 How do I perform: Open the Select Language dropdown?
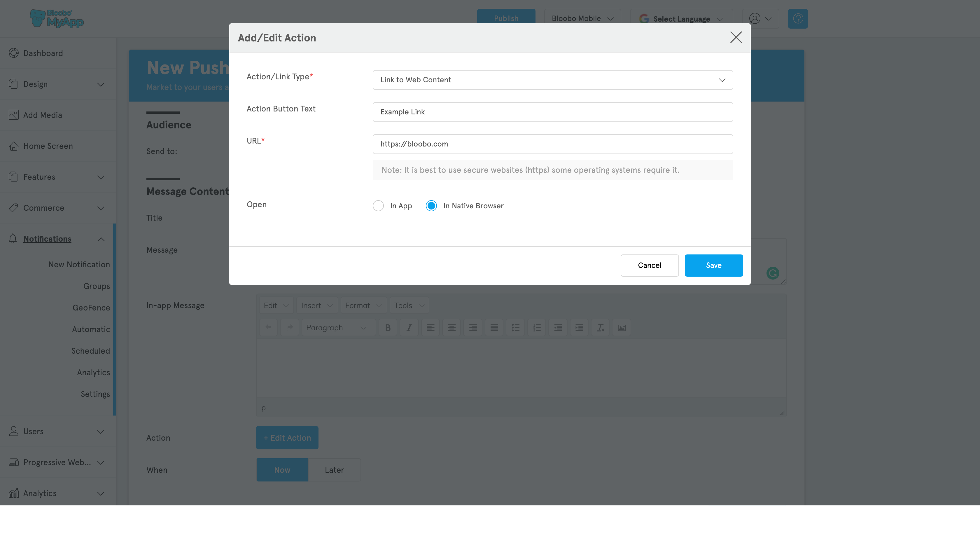coord(681,18)
